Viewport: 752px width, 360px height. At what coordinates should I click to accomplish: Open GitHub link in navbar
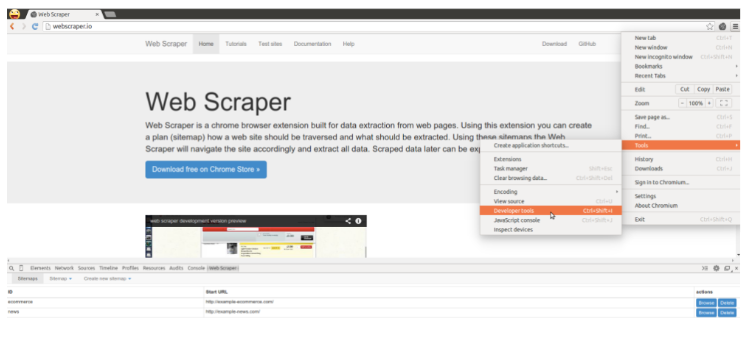click(587, 44)
